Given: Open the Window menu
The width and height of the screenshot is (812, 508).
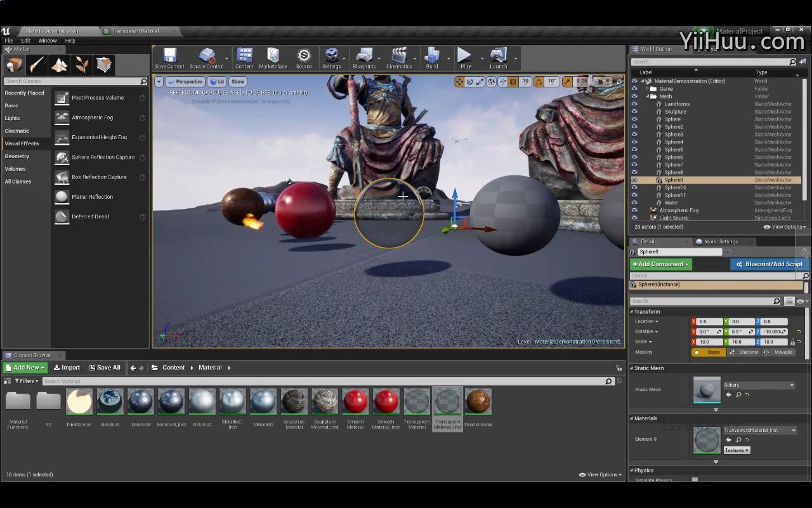Looking at the screenshot, I should point(48,41).
